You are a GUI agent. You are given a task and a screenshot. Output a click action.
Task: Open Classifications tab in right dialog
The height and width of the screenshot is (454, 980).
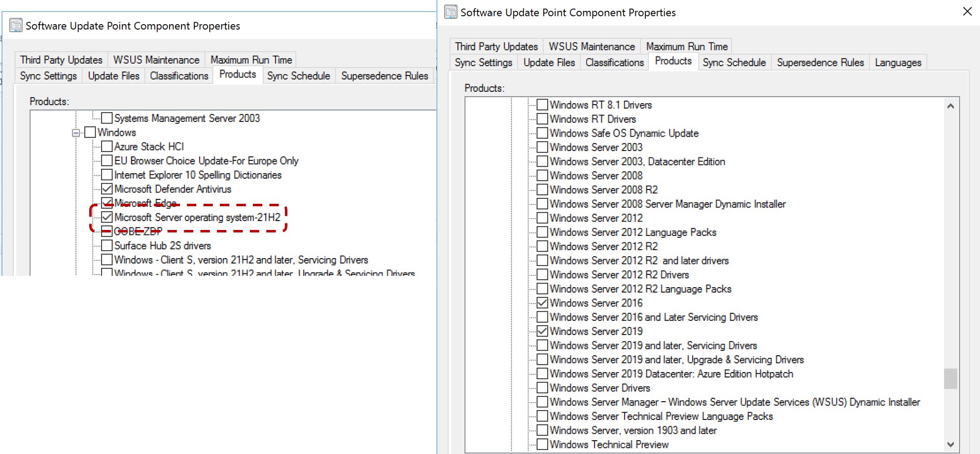(615, 63)
